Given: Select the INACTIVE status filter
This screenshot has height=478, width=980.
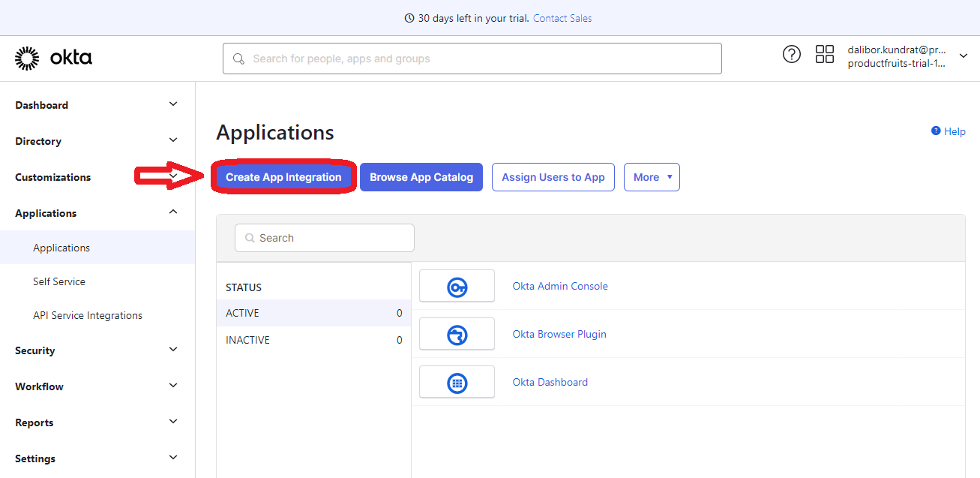Looking at the screenshot, I should (248, 340).
